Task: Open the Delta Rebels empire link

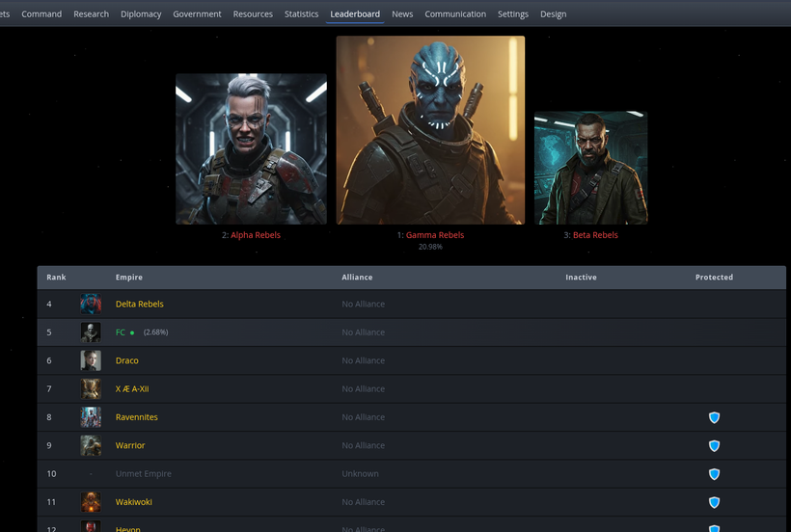Action: [x=140, y=304]
